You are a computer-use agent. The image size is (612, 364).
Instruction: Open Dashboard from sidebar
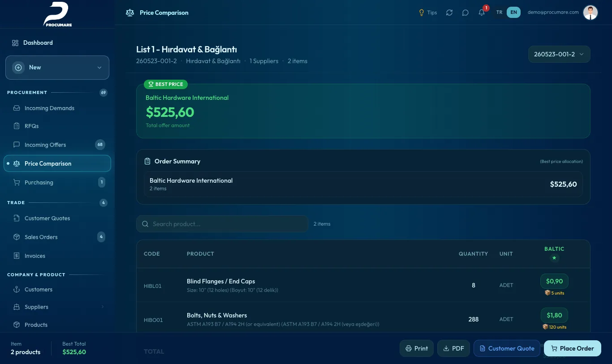pos(57,43)
